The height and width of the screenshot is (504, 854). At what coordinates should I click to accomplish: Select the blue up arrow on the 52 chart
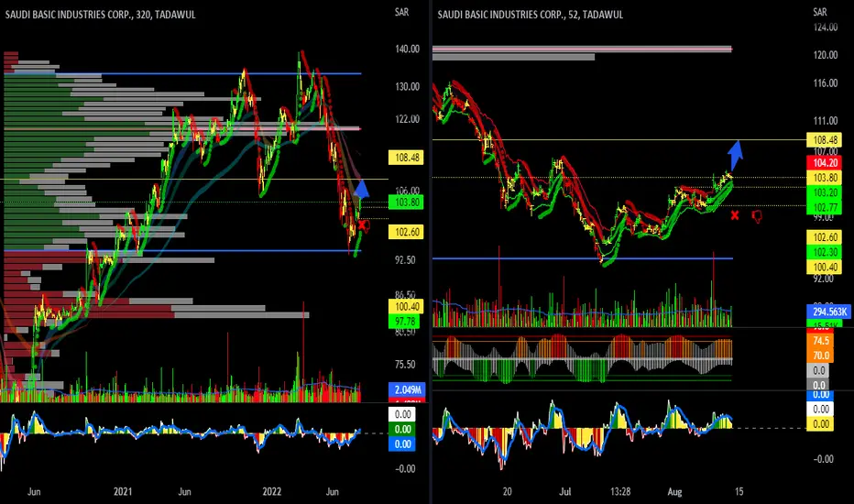coord(735,155)
